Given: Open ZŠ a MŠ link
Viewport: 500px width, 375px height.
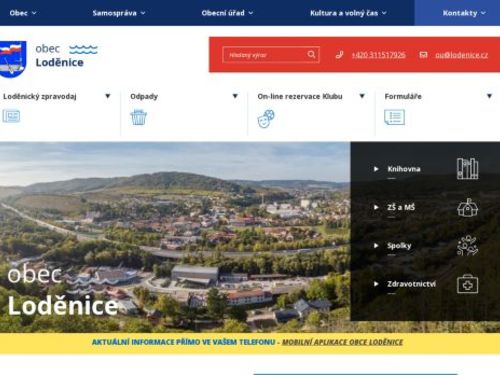Looking at the screenshot, I should click(x=401, y=207).
